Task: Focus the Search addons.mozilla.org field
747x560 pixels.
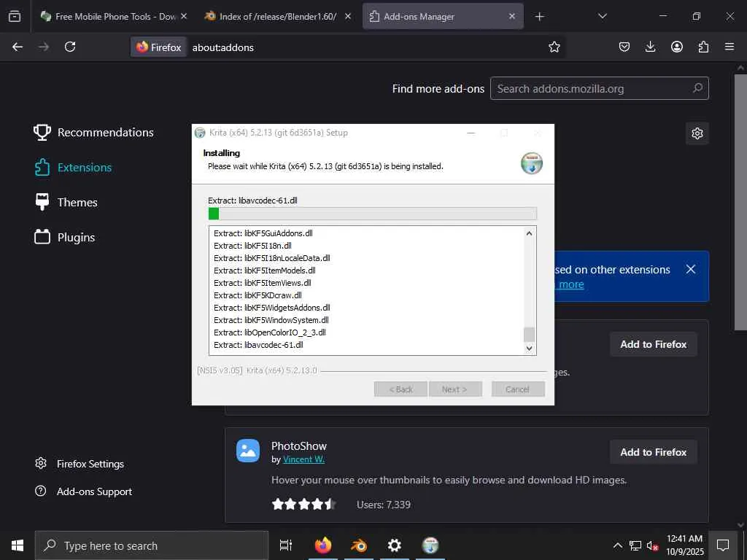Action: [600, 88]
